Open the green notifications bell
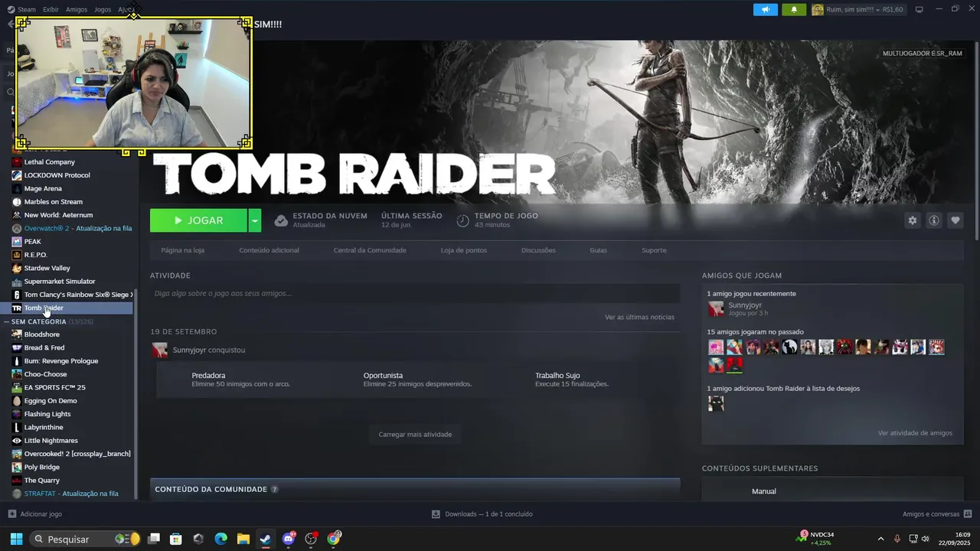980x551 pixels. point(794,9)
